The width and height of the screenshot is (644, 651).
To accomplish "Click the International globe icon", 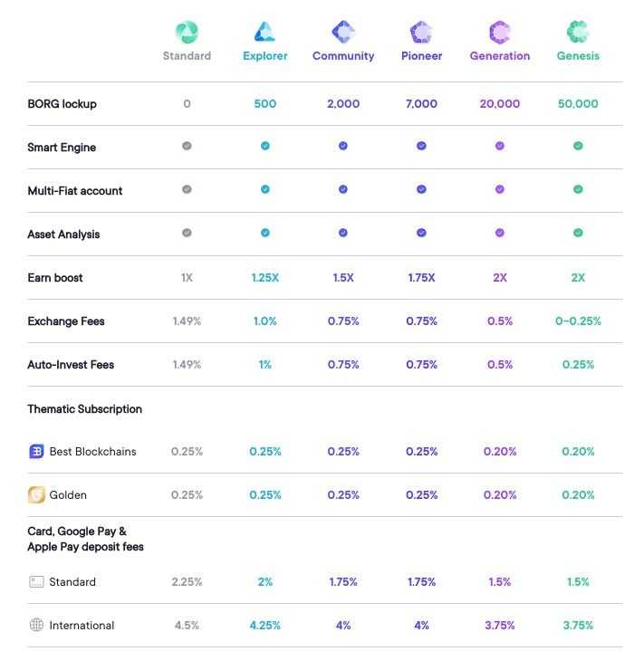I will tap(36, 625).
